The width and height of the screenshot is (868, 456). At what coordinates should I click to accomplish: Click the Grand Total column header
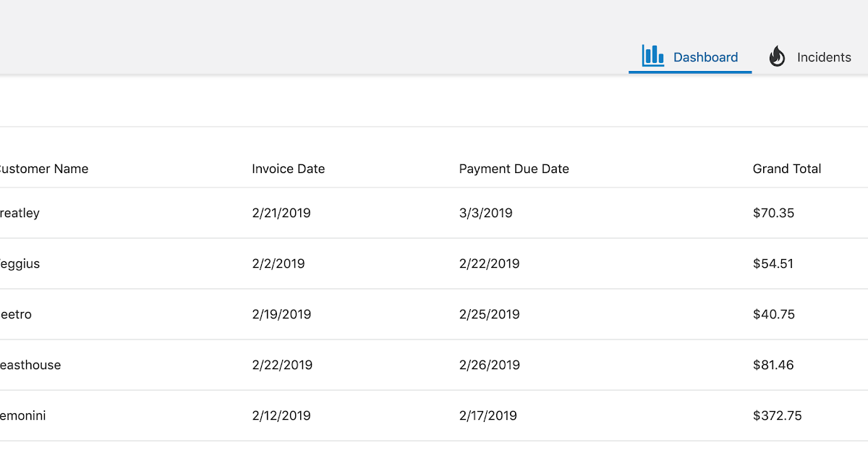[x=786, y=169]
